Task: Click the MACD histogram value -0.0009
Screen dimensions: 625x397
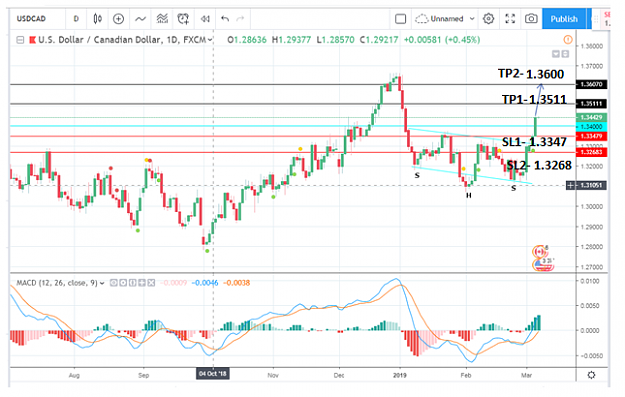Action: (173, 283)
